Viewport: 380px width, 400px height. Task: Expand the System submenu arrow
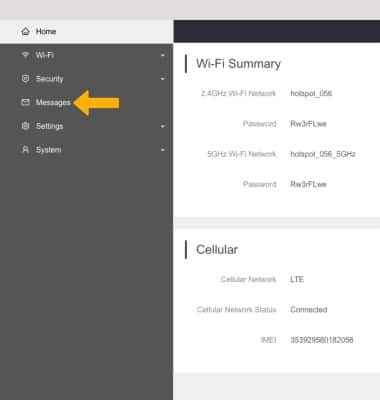pyautogui.click(x=163, y=150)
